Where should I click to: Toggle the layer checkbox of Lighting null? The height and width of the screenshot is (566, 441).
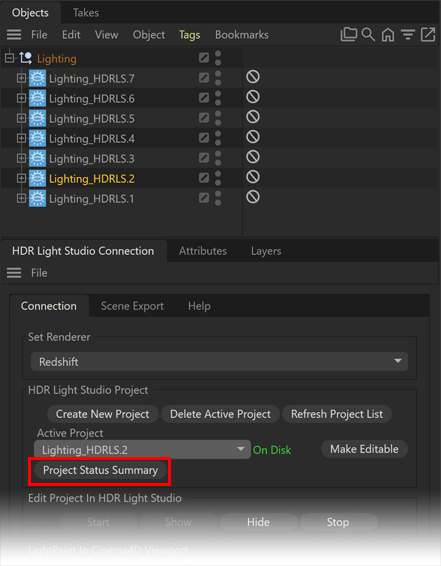tap(204, 58)
